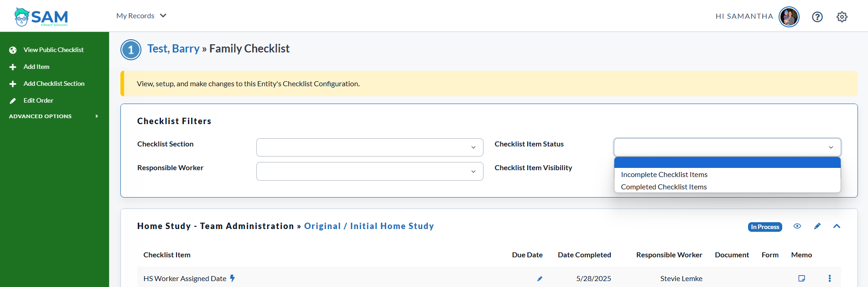Image resolution: width=868 pixels, height=287 pixels.
Task: Open the Original / Initial Home Study link
Action: tap(369, 226)
